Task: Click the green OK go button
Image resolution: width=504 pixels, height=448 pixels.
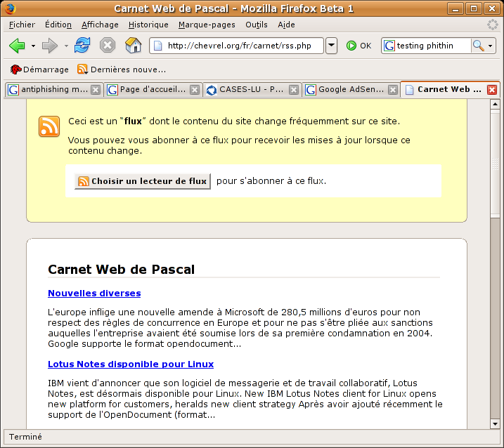Action: (358, 46)
